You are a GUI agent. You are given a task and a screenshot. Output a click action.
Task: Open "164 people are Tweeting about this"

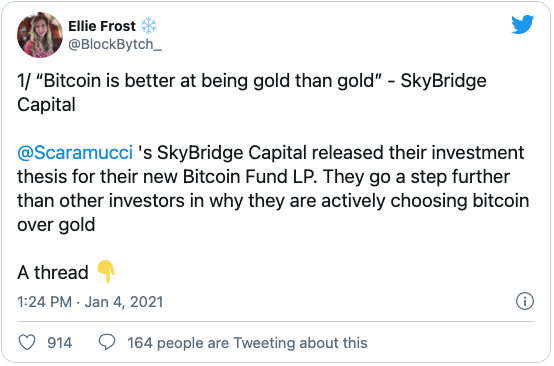[247, 343]
